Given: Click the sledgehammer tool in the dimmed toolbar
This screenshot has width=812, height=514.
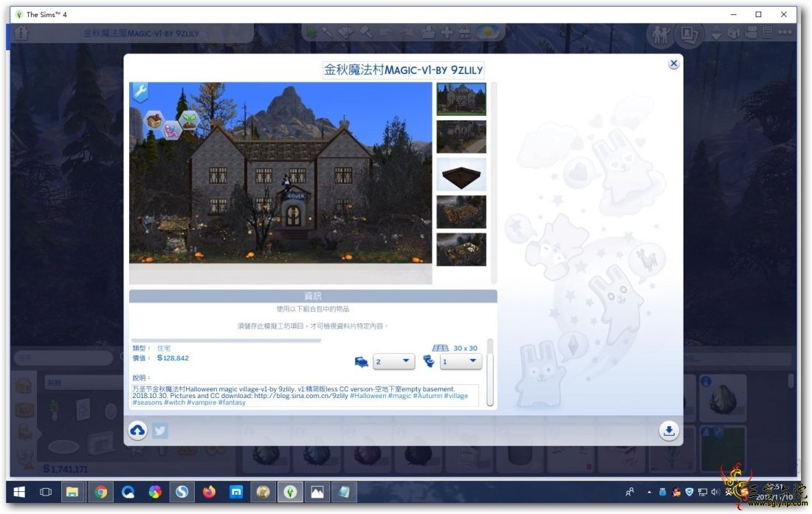Looking at the screenshot, I should (x=366, y=32).
